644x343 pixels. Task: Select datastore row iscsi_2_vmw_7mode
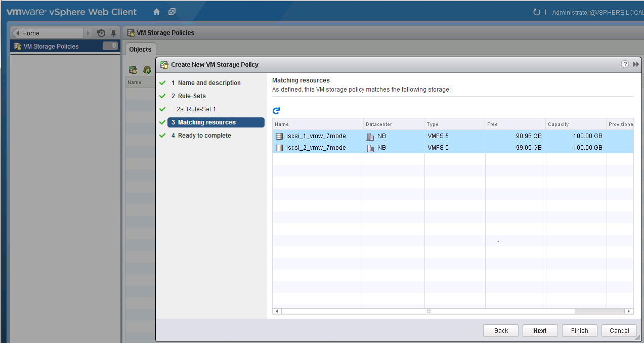click(x=453, y=148)
